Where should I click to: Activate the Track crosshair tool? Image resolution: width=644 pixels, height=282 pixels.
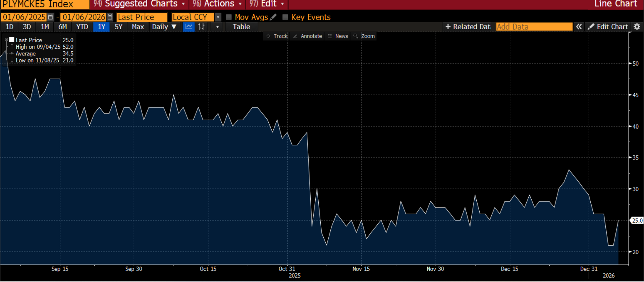pyautogui.click(x=277, y=36)
